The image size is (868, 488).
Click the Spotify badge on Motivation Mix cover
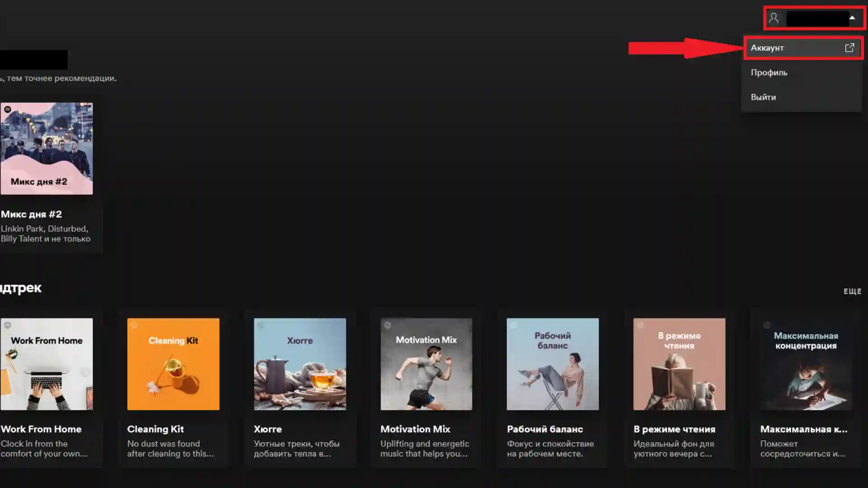(x=387, y=325)
